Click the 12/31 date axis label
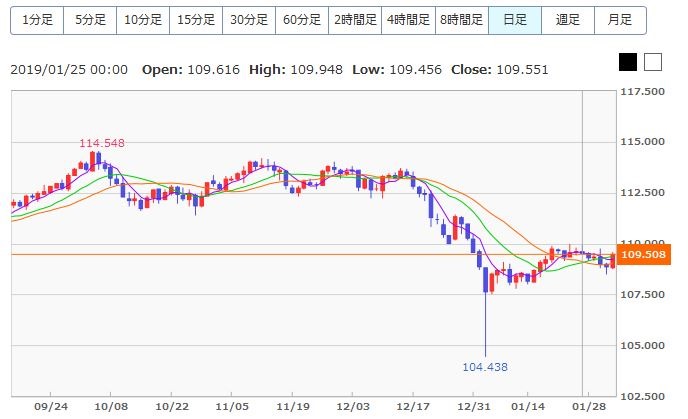688x419 pixels. pyautogui.click(x=473, y=407)
